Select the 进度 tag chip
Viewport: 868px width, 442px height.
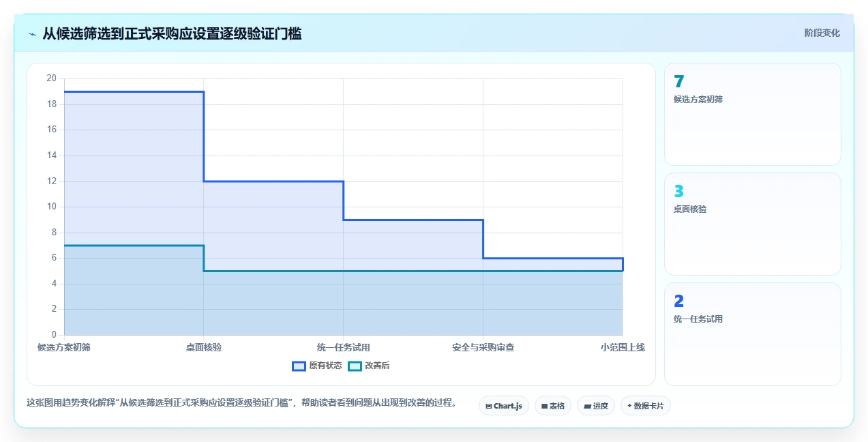click(596, 406)
